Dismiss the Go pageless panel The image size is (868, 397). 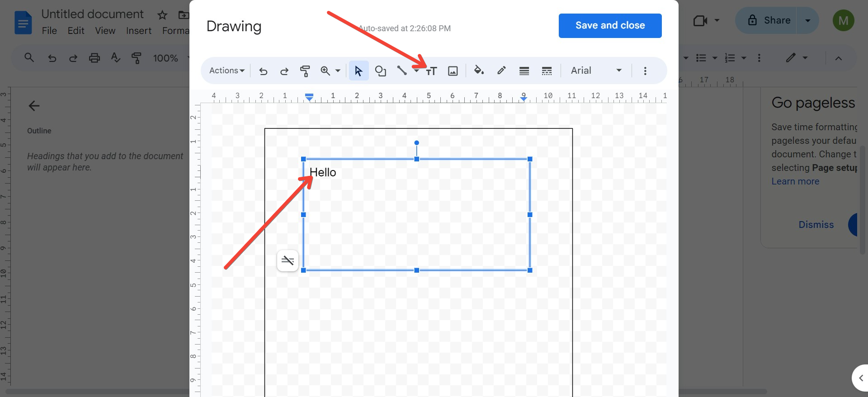coord(816,225)
